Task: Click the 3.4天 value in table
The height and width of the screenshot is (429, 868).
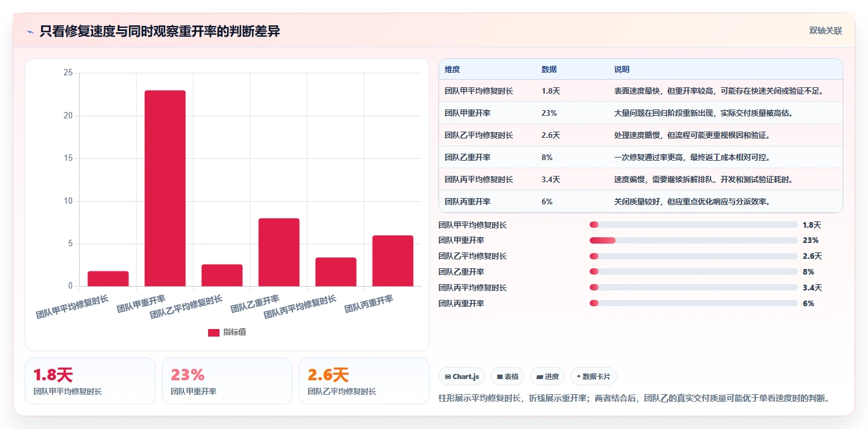Action: tap(551, 180)
